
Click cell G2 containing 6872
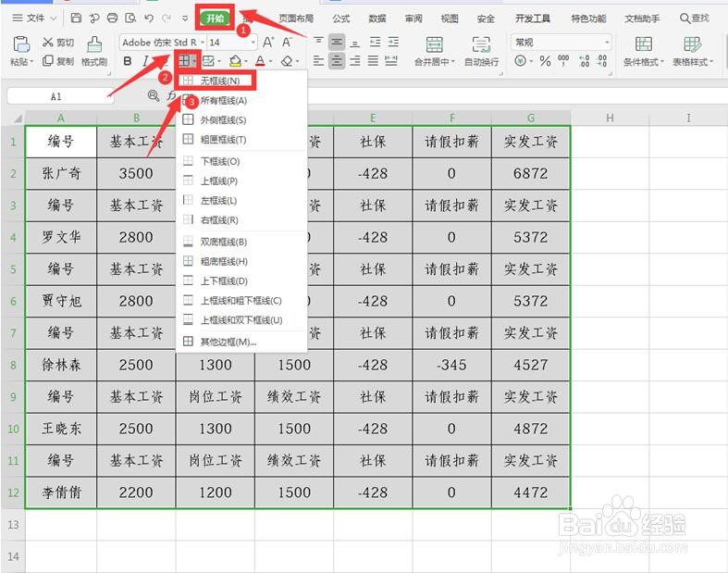(x=531, y=173)
